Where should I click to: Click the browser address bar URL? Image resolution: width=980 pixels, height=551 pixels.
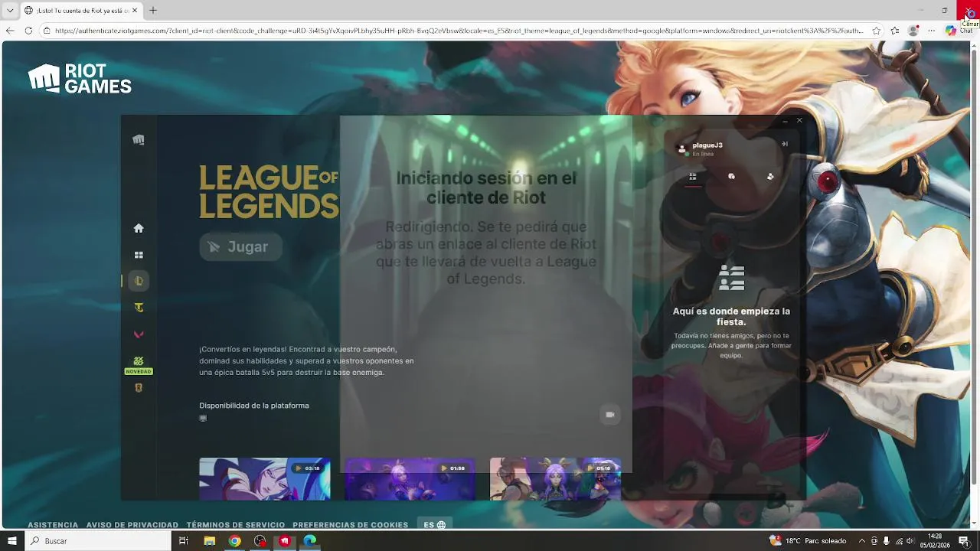click(x=459, y=31)
